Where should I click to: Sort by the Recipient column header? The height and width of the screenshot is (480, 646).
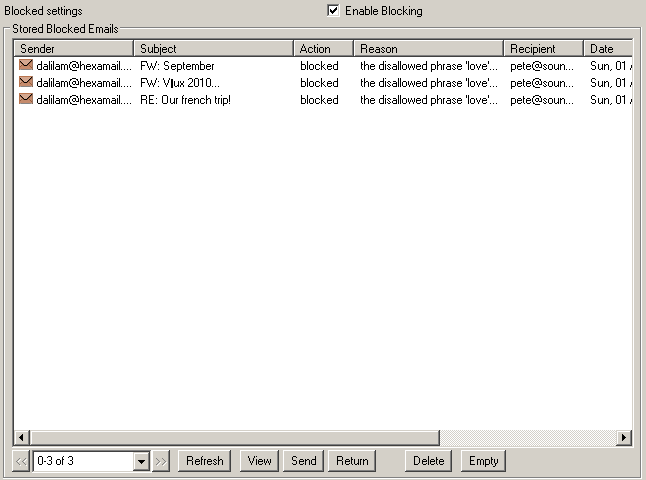point(543,48)
